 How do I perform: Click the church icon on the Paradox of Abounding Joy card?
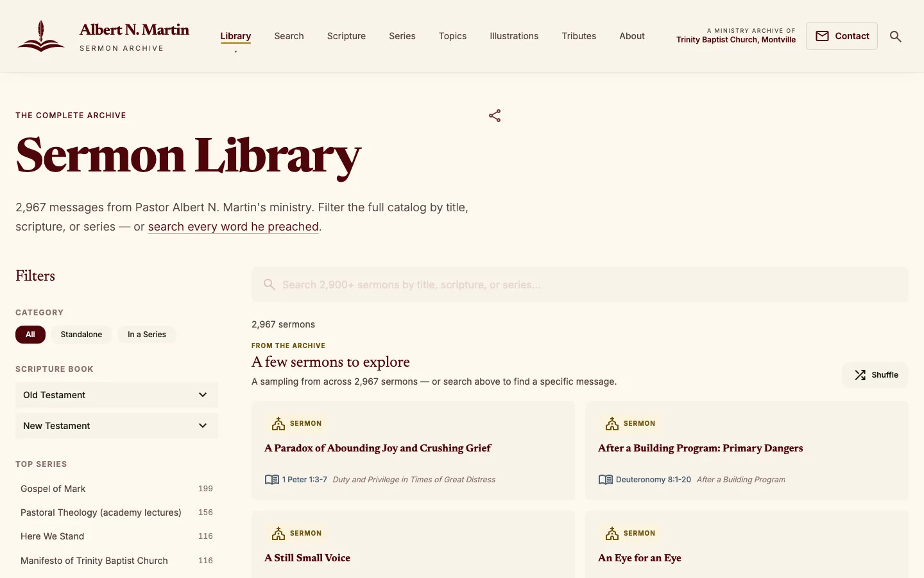click(278, 424)
